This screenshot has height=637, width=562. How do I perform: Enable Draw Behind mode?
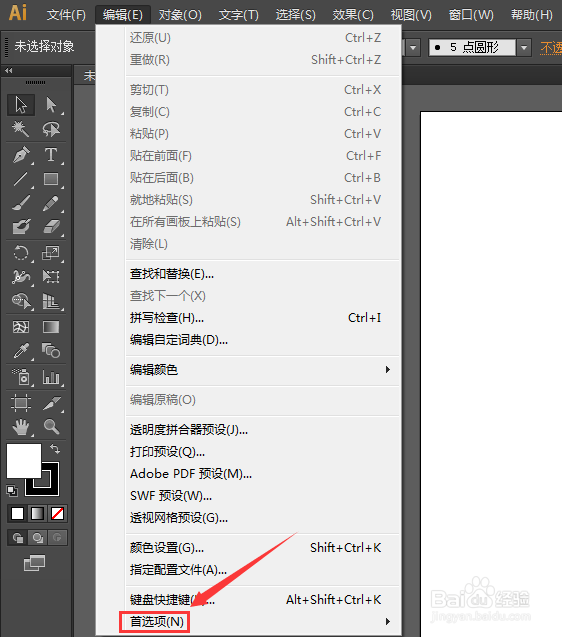37,538
